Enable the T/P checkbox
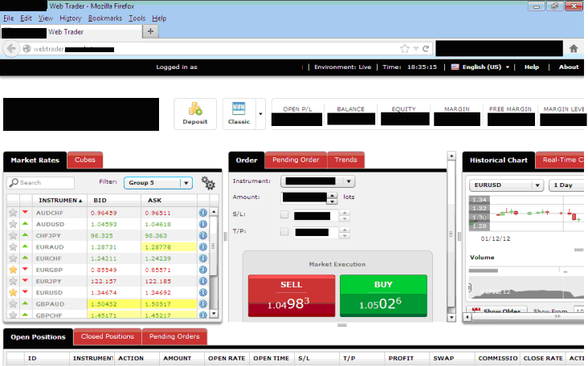This screenshot has height=366, width=588. [284, 232]
